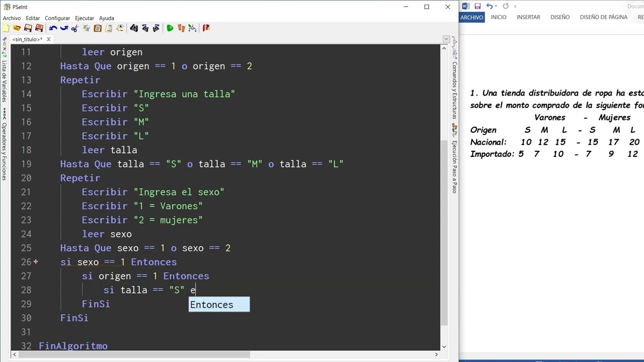Image resolution: width=644 pixels, height=362 pixels.
Task: Save the Word document from quick access
Action: [x=477, y=6]
